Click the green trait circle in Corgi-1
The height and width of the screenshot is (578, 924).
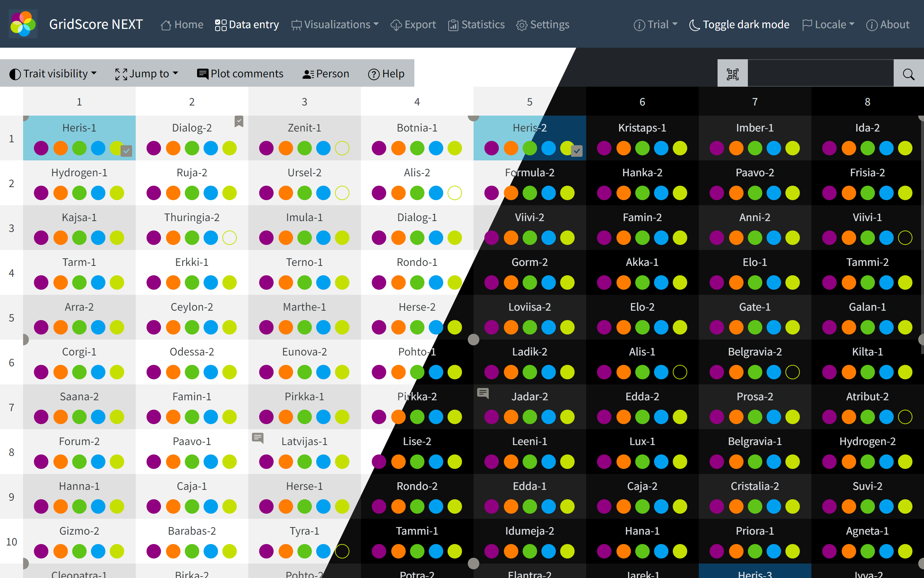[x=79, y=372]
